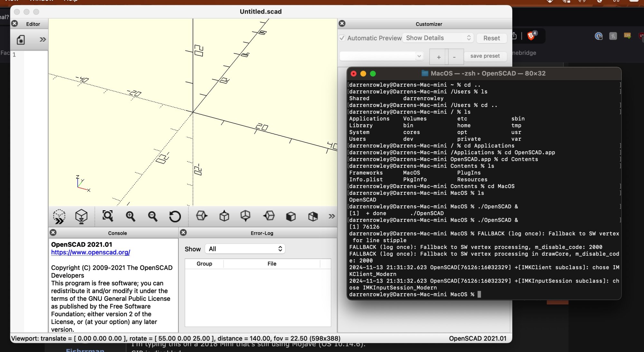Screen dimensions: 644x352
Task: Click in the Editor code area on line 1
Action: pos(36,55)
